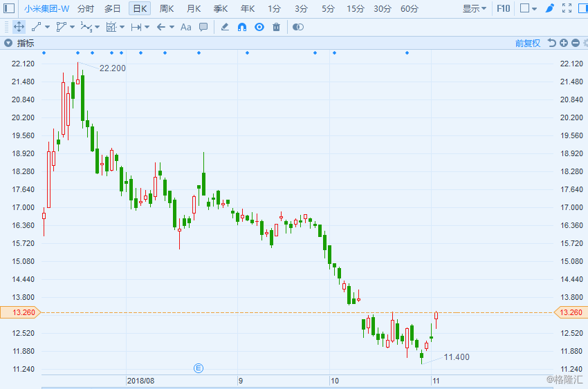This screenshot has height=389, width=588.
Task: Switch to 周K weekly candlestick tab
Action: coord(167,8)
